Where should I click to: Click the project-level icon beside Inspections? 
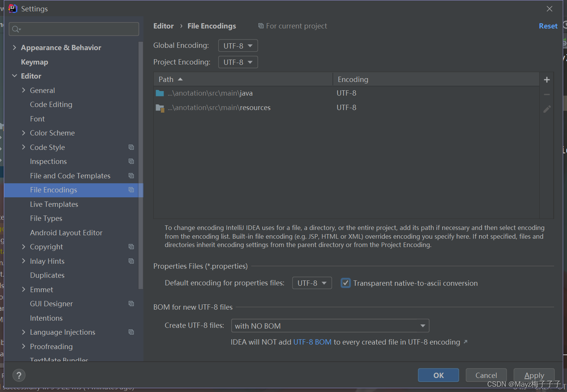point(131,161)
